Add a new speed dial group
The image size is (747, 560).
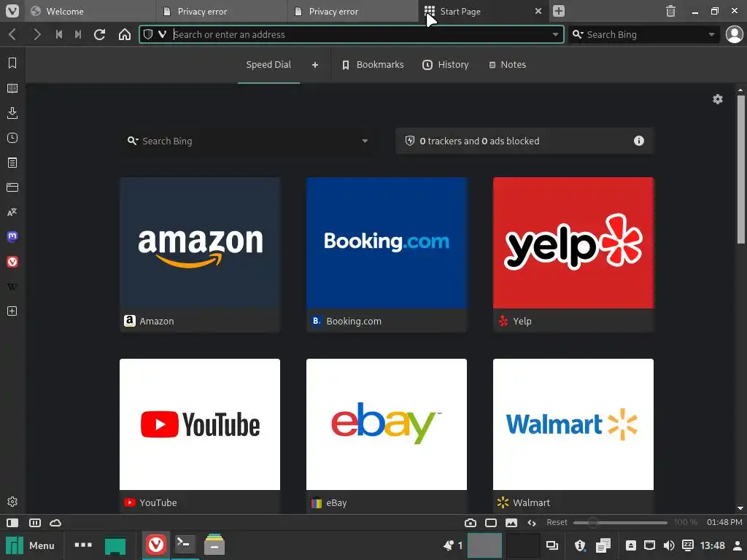(315, 65)
